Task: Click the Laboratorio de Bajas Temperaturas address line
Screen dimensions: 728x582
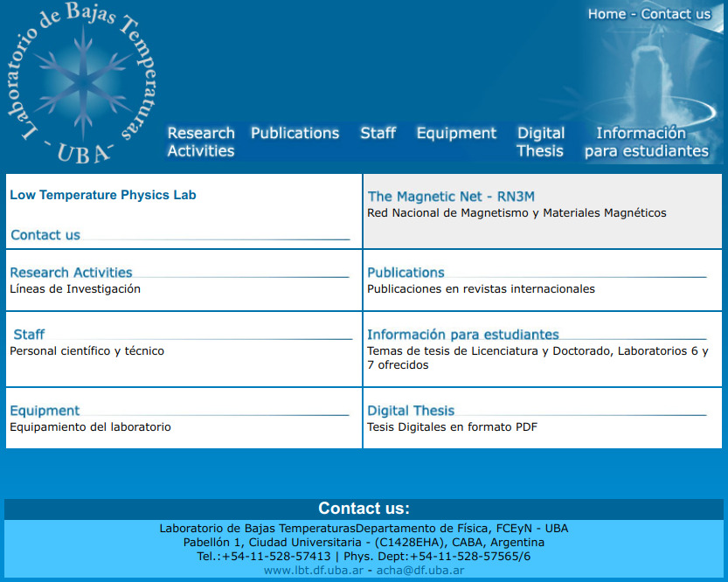Action: (x=364, y=529)
